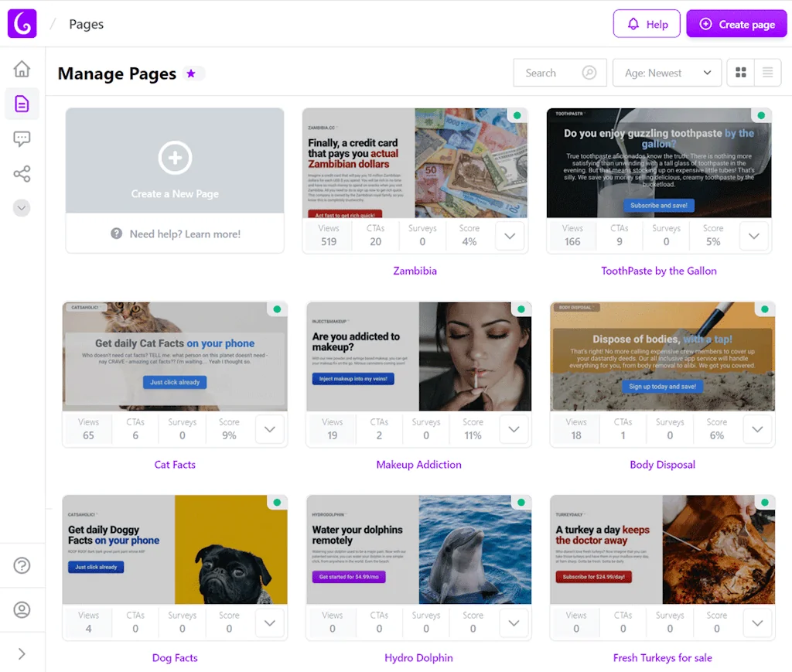Screen dimensions: 792x672
Task: Switch to grid view
Action: (x=740, y=73)
